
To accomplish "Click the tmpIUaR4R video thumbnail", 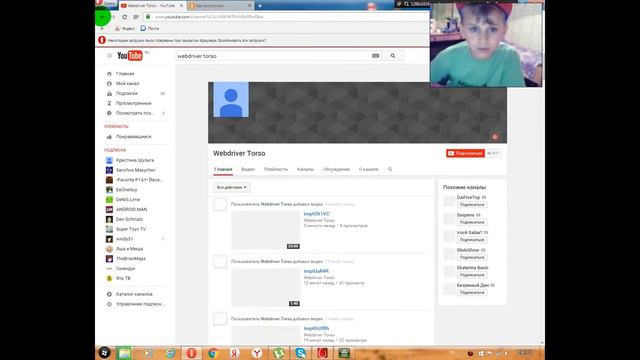I will (266, 288).
